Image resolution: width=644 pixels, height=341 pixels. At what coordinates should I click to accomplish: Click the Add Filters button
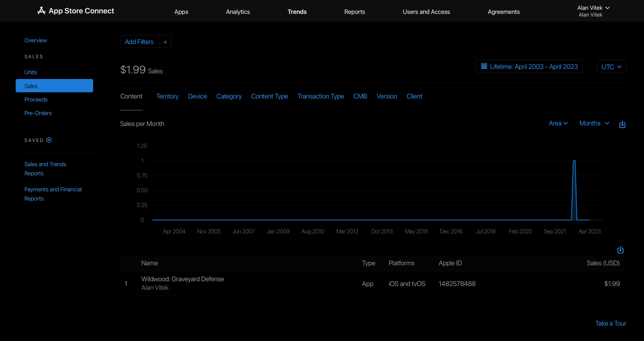coord(139,42)
